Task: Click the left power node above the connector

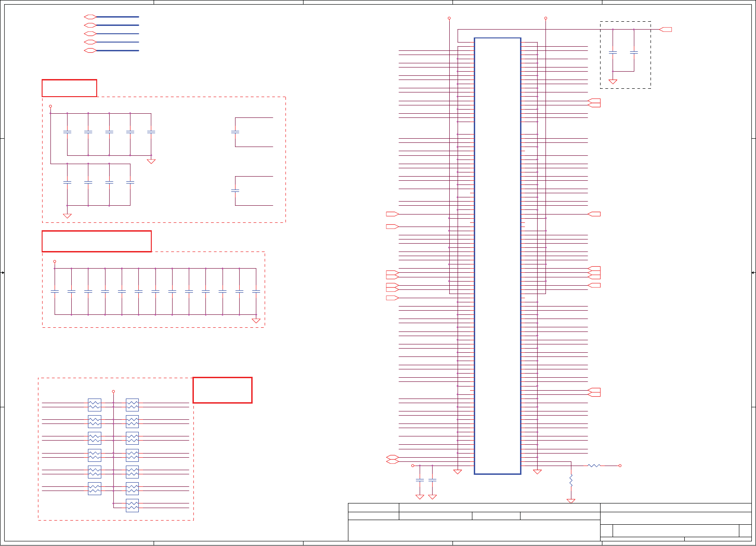Action: coord(449,18)
